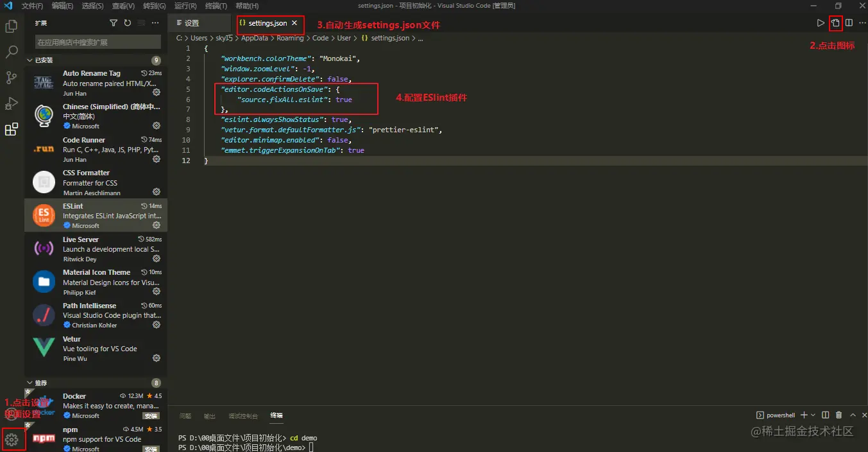Switch to the 输出 Output panel tab
This screenshot has height=452, width=868.
pos(210,416)
